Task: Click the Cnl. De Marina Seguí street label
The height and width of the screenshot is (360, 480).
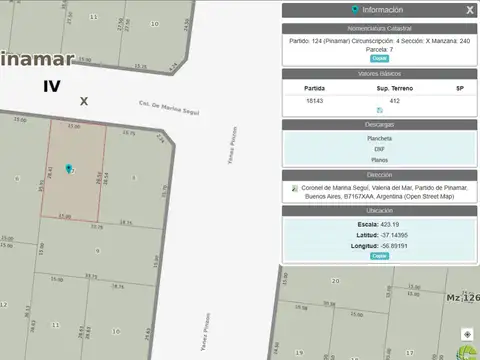Action: pos(169,108)
